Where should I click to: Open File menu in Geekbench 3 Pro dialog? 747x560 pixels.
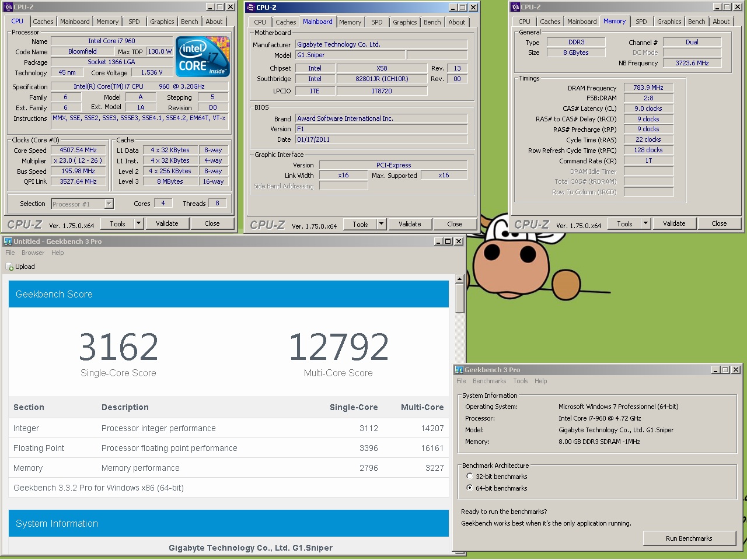[461, 381]
